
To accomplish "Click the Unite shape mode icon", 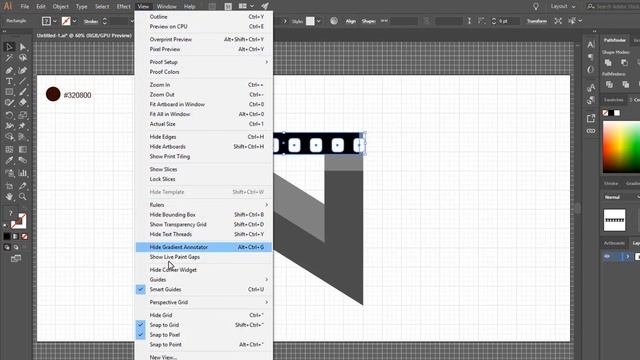I will [608, 62].
